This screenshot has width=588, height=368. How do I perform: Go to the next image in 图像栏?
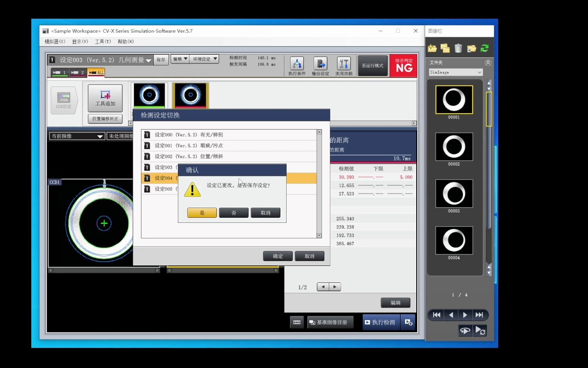coord(465,315)
